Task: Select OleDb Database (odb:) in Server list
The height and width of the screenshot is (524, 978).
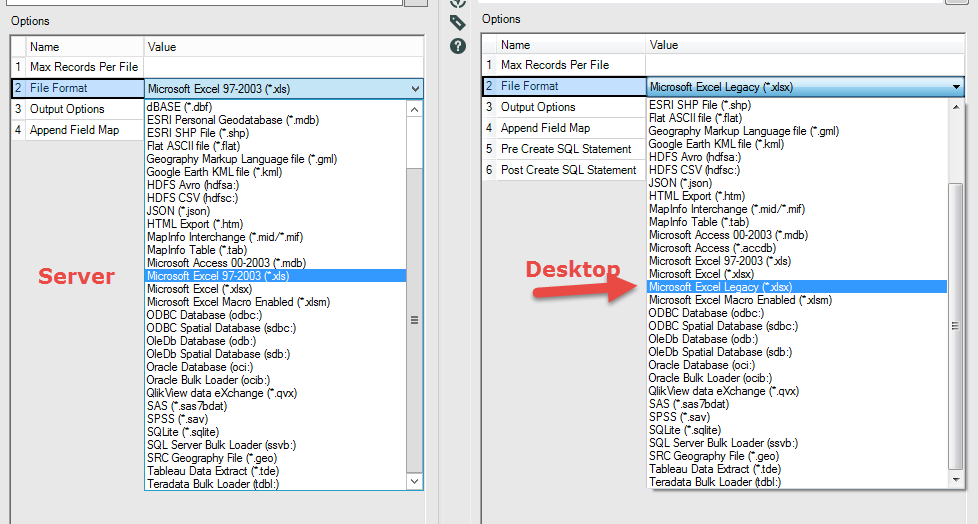Action: [x=201, y=341]
